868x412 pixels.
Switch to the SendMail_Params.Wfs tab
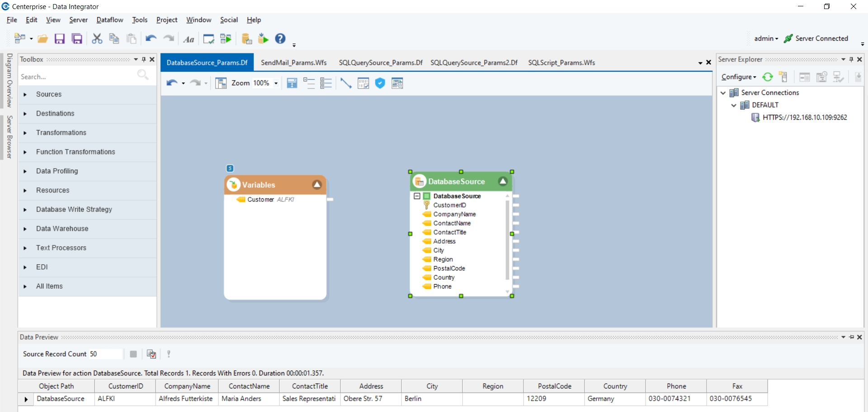pyautogui.click(x=293, y=63)
